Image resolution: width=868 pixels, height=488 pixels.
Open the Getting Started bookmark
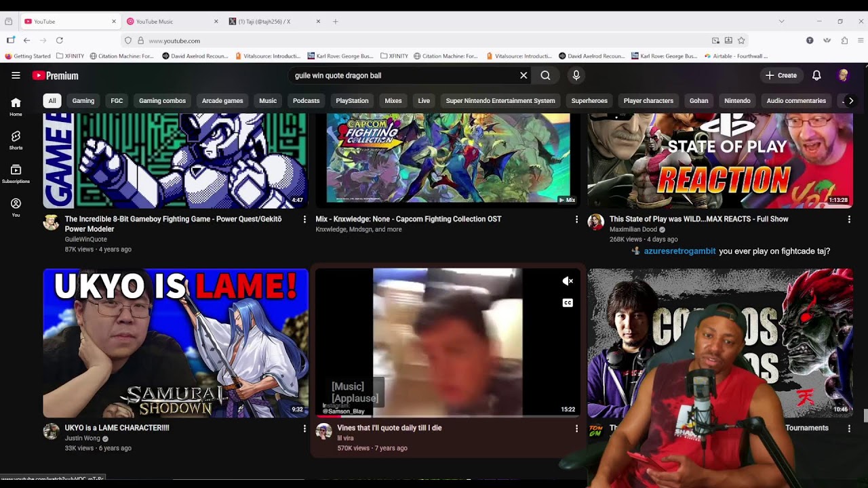click(28, 56)
